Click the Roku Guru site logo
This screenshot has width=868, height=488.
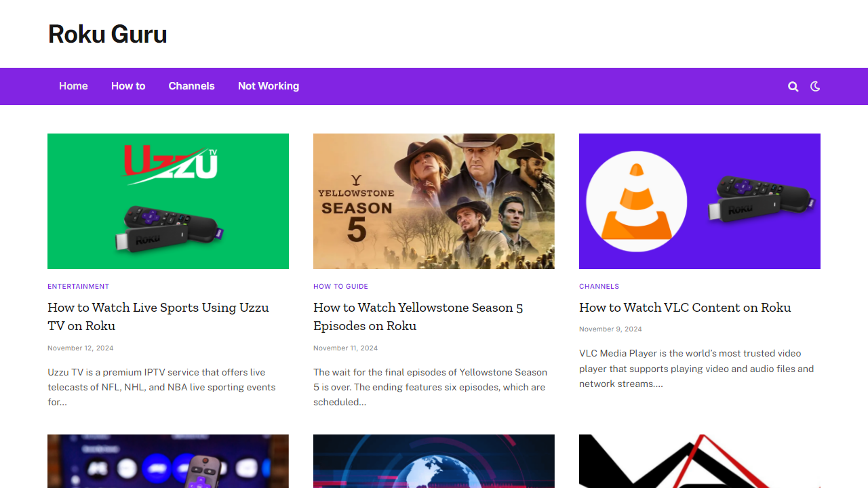107,34
